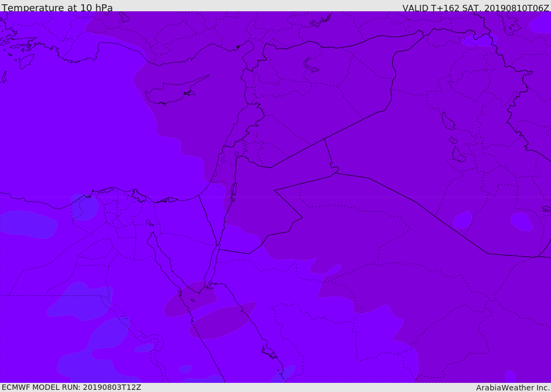This screenshot has height=392, width=551.
Task: Click the 'Temperature at 10 hPa' title
Action: point(57,8)
